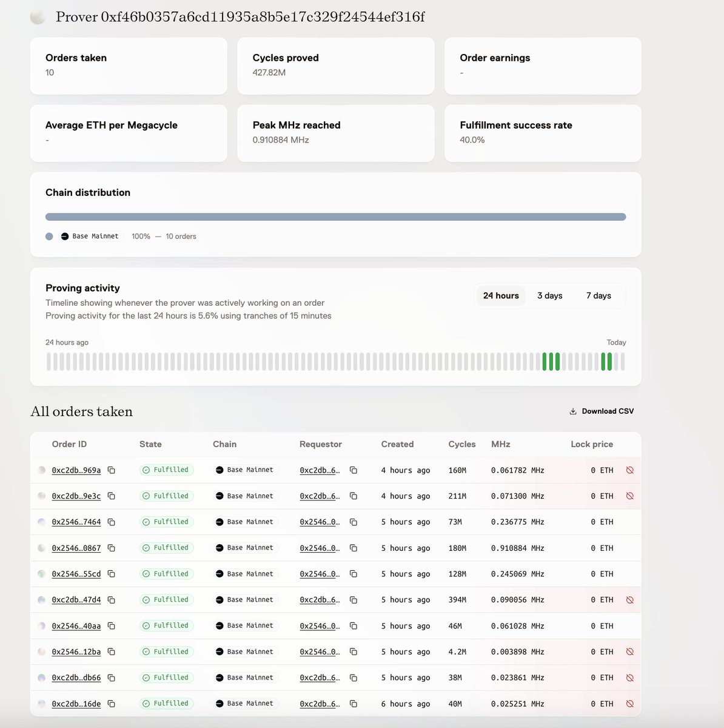
Task: Click the red no-payment icon in 0xc2db…16de row
Action: [630, 704]
